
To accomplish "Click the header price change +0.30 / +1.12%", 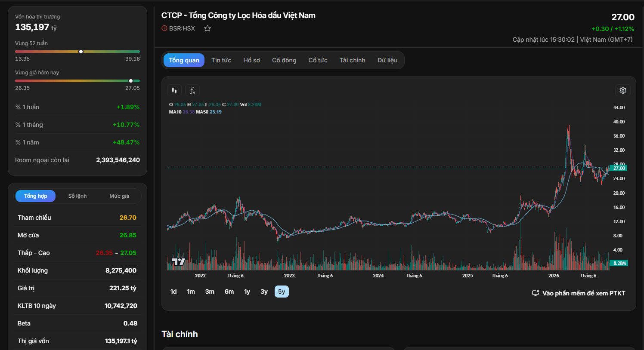I will pos(613,29).
